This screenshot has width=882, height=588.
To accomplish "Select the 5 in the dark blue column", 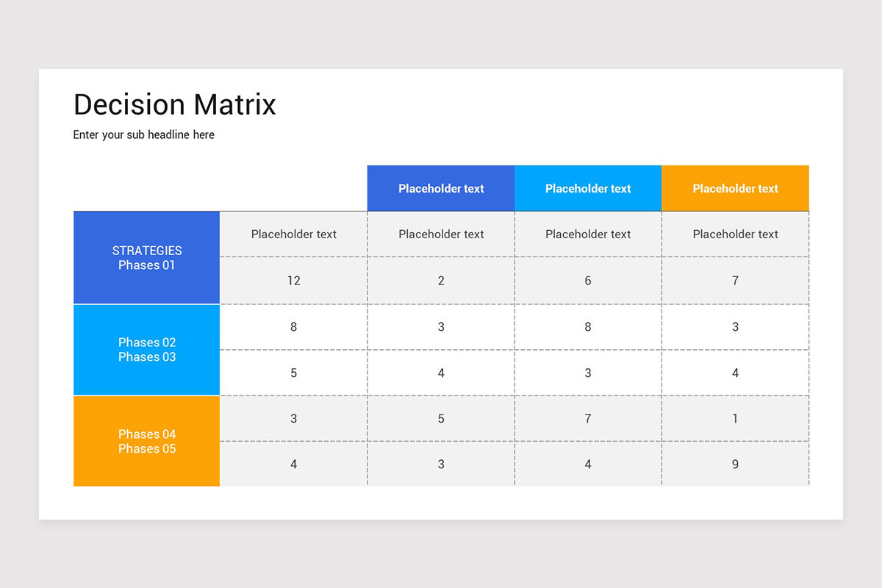I will [441, 419].
